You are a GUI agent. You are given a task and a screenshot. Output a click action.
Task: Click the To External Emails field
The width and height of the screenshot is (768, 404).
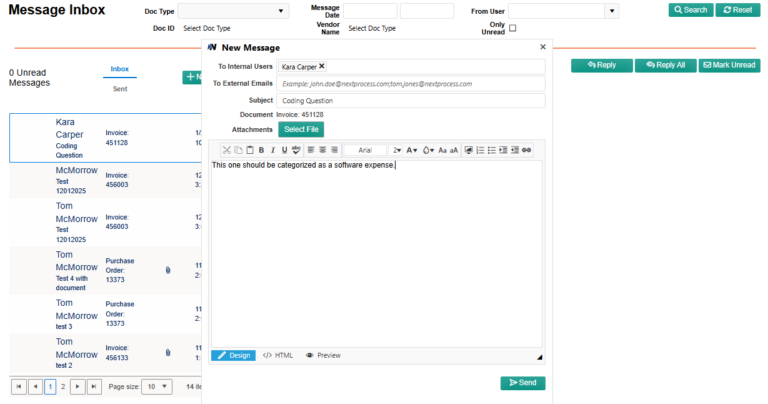point(411,83)
